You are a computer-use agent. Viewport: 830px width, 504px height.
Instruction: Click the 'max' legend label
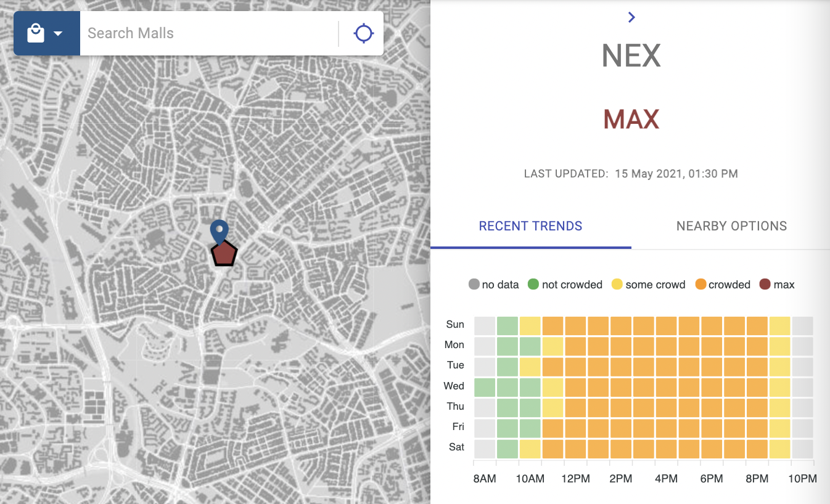[x=784, y=285]
